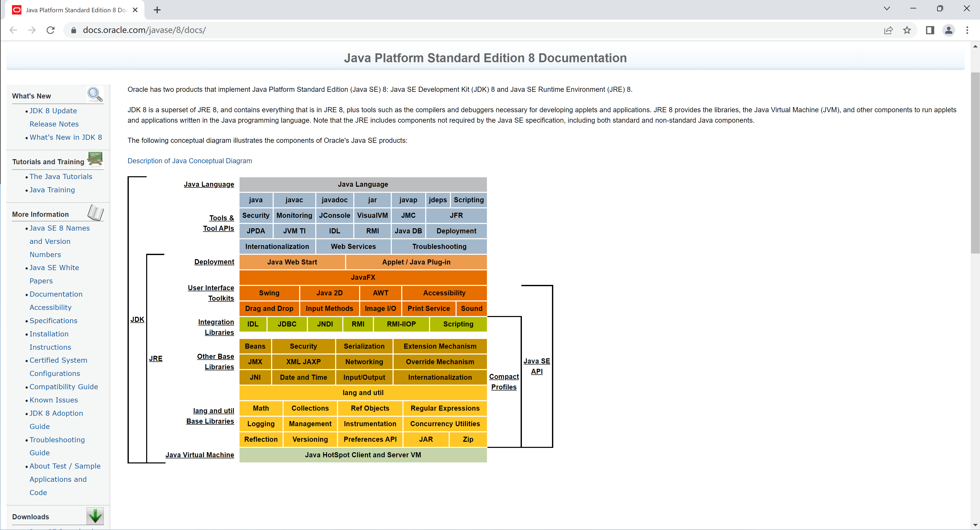Open the Known Issues link

tap(54, 400)
